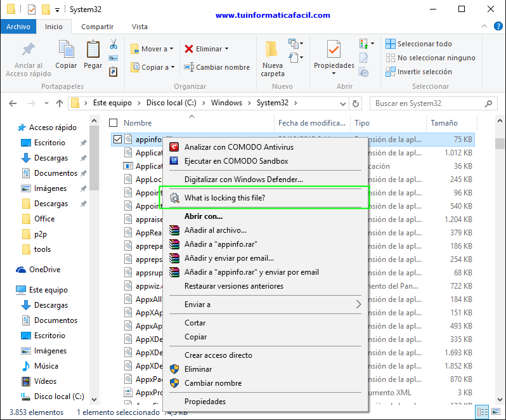Switch to the Compartir tab
This screenshot has height=420, width=506.
97,27
